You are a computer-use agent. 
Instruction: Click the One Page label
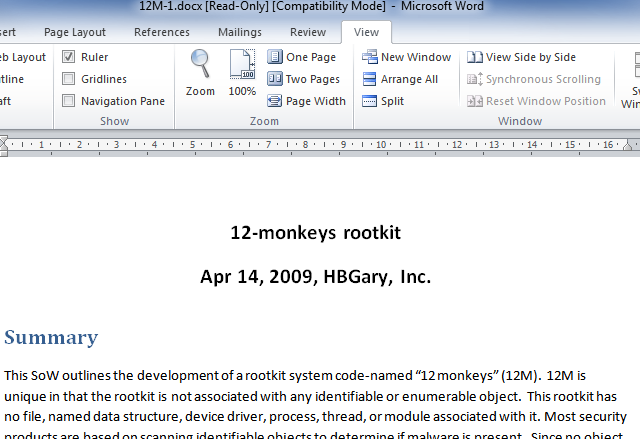(311, 57)
